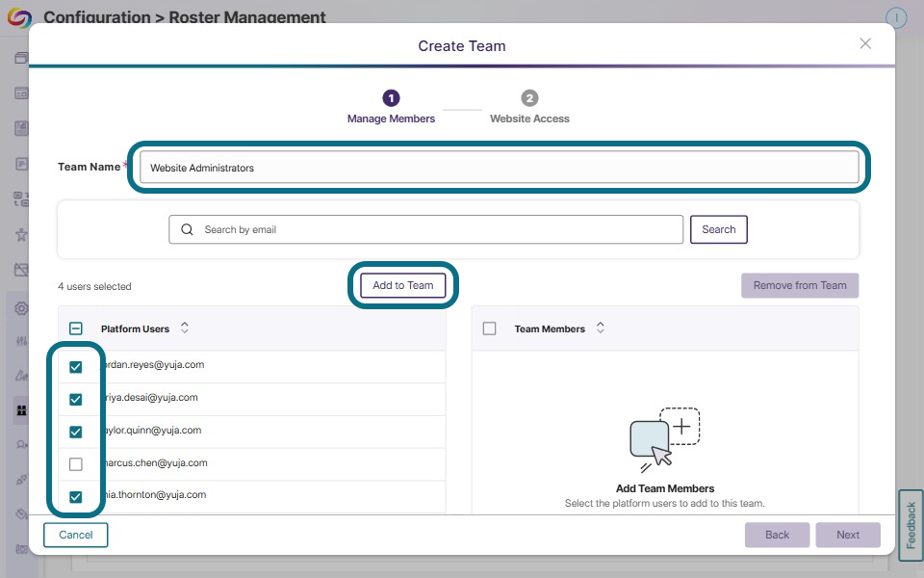Click the YuJa logo icon
This screenshot has width=924, height=578.
(x=19, y=17)
